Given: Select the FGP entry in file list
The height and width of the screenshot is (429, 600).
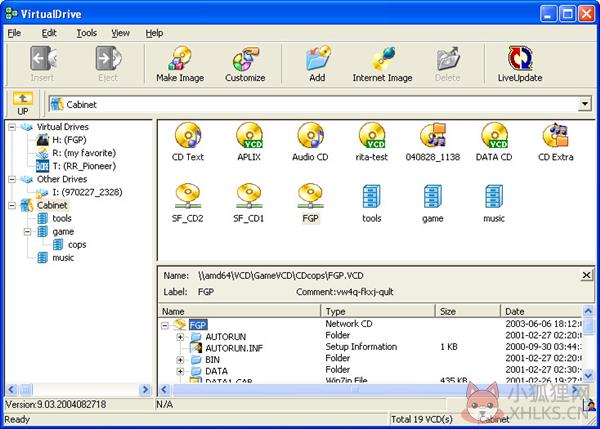Looking at the screenshot, I should (x=198, y=325).
